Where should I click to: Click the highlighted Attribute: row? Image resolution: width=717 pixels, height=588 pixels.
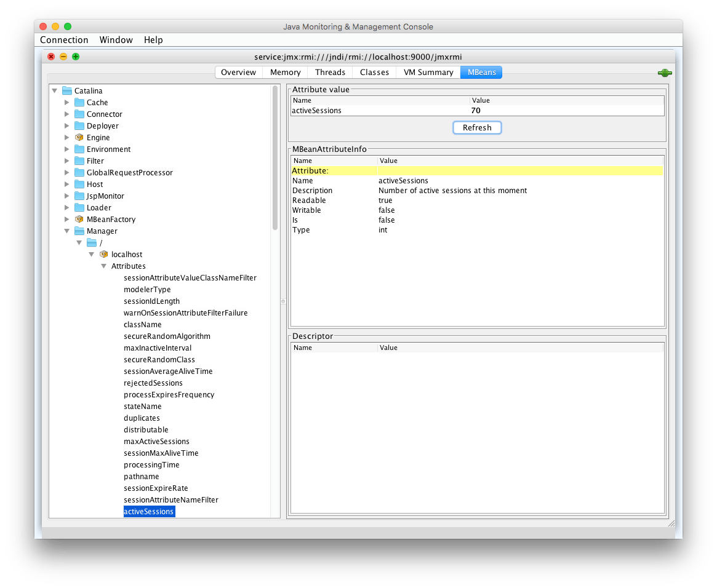click(x=477, y=170)
